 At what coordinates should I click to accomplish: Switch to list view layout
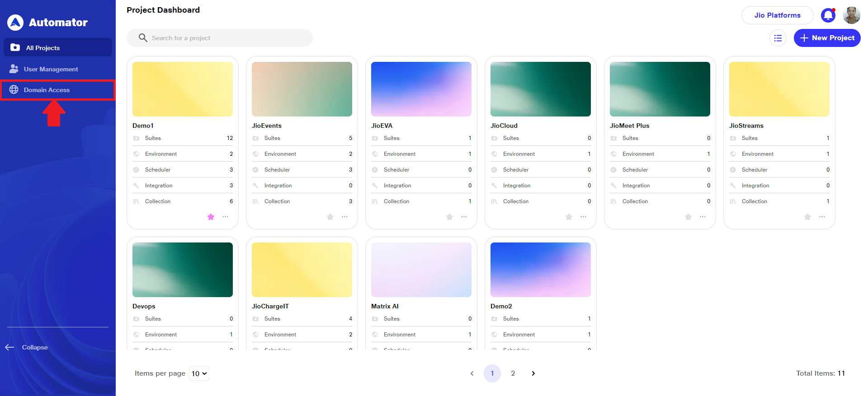pyautogui.click(x=778, y=38)
